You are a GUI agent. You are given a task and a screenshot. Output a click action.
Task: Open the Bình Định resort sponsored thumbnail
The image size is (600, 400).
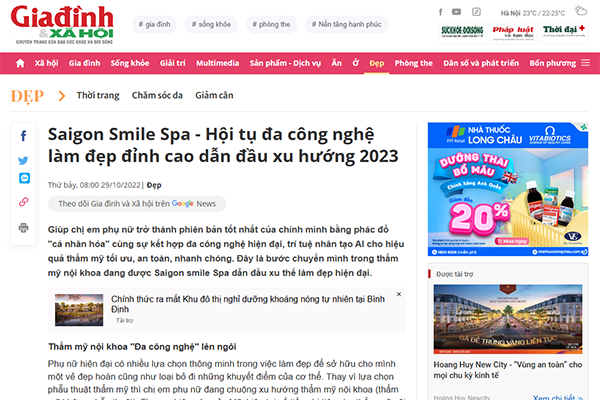point(79,310)
